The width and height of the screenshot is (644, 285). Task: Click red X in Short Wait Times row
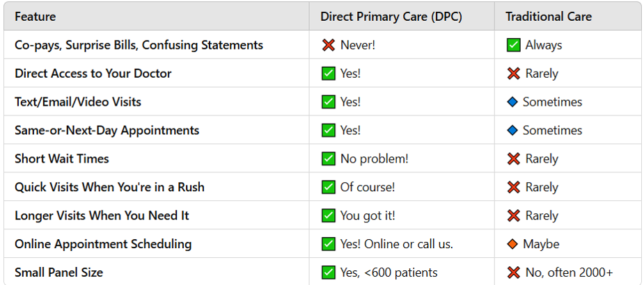click(513, 159)
